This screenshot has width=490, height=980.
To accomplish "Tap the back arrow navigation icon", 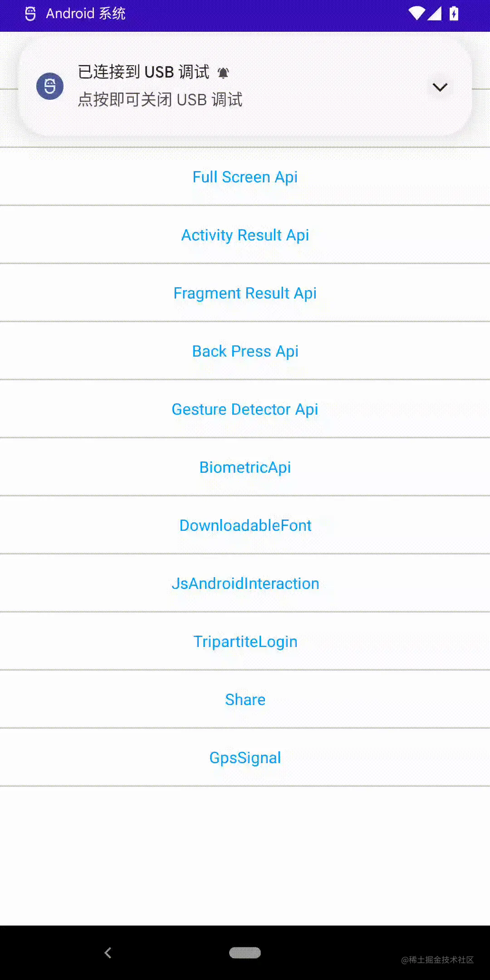I will click(x=108, y=953).
